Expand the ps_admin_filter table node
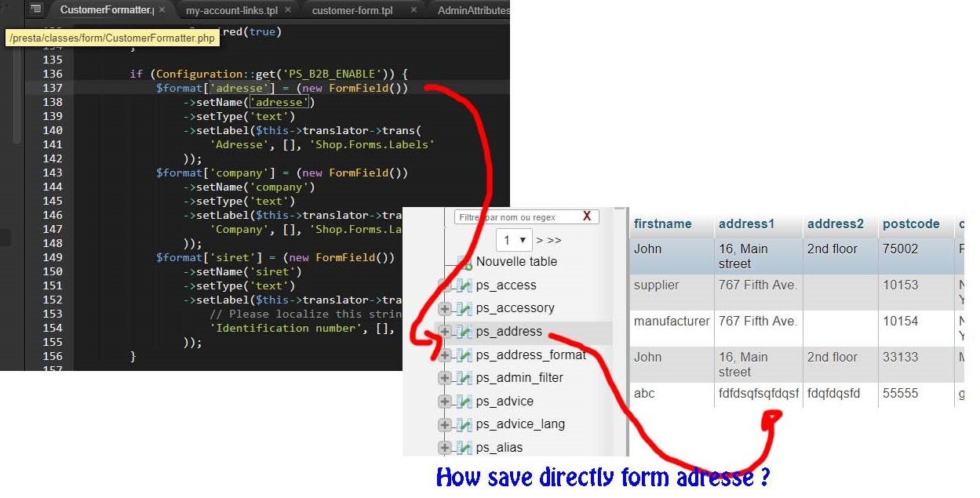Viewport: 980px width, 498px height. [445, 378]
